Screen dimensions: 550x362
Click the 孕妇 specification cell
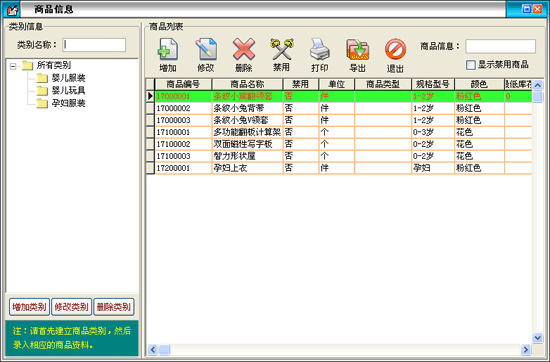(433, 168)
